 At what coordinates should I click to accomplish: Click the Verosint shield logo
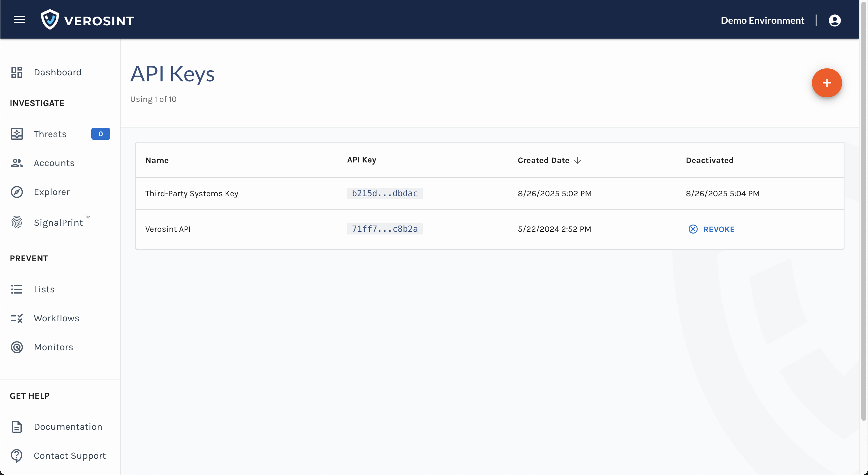50,20
